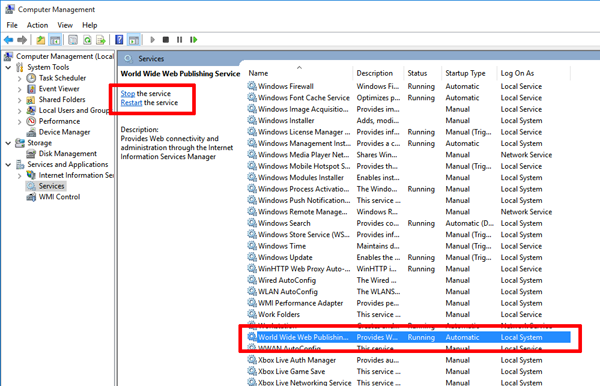Open the View menu

coord(65,25)
